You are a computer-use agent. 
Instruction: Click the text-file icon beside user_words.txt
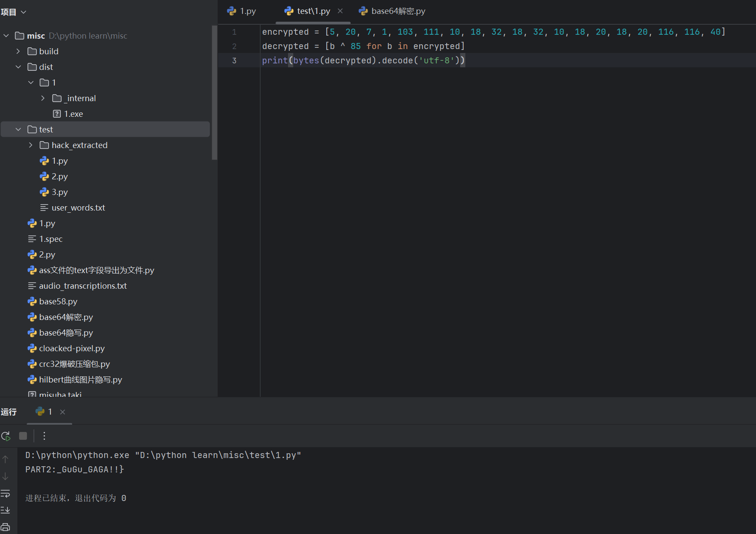[x=44, y=208]
